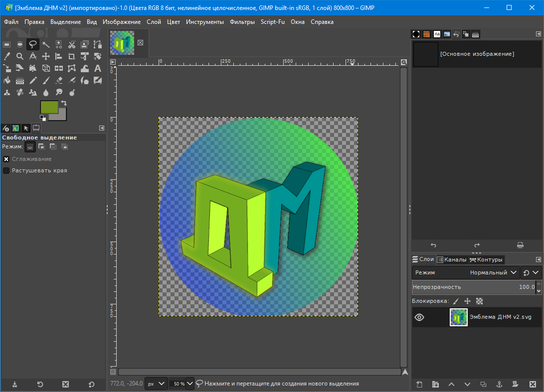Activate the Zoom magnifier tool
The height and width of the screenshot is (392, 544).
pos(20,56)
